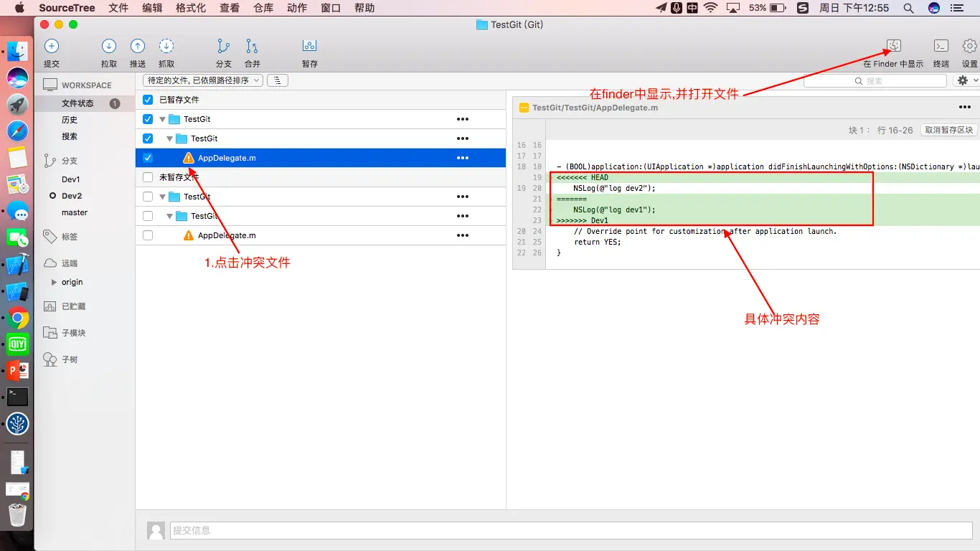The image size is (980, 551).
Task: Toggle the Staged files (已暂存文件) checkbox
Action: tap(148, 100)
